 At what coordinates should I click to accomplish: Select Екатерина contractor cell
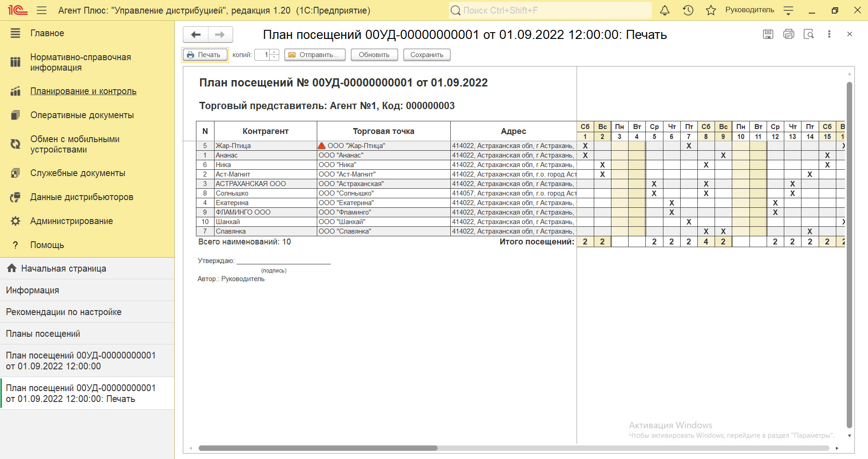click(x=266, y=203)
